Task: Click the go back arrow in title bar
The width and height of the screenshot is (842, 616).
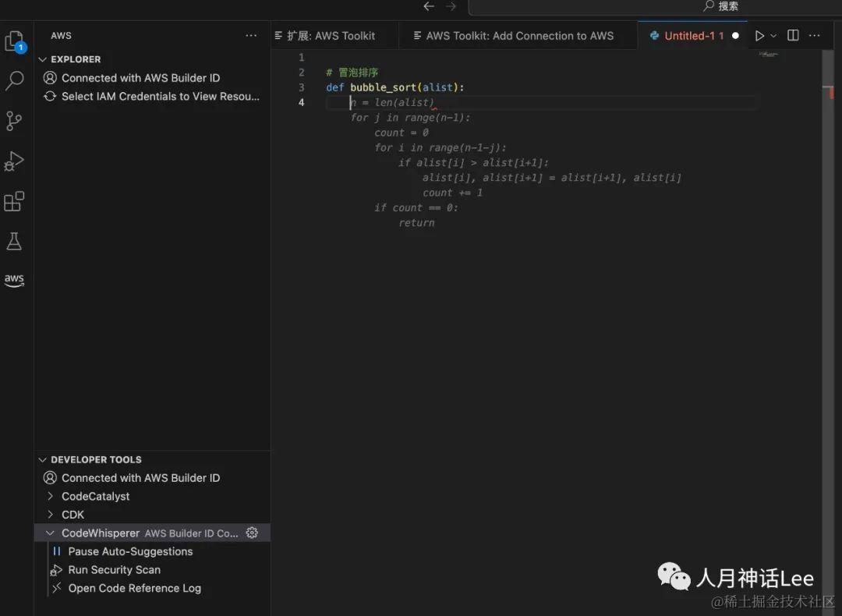Action: pos(429,6)
